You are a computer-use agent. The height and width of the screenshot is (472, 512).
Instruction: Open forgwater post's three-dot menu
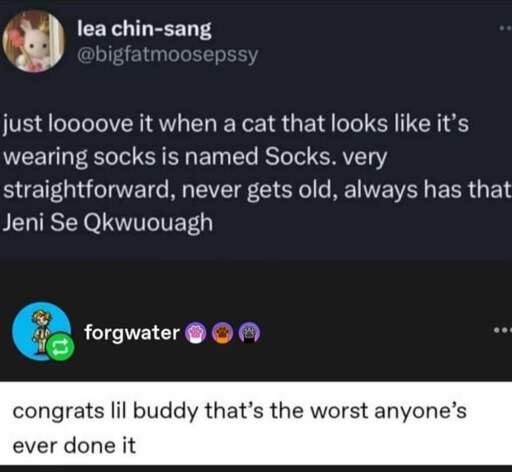coord(503,331)
